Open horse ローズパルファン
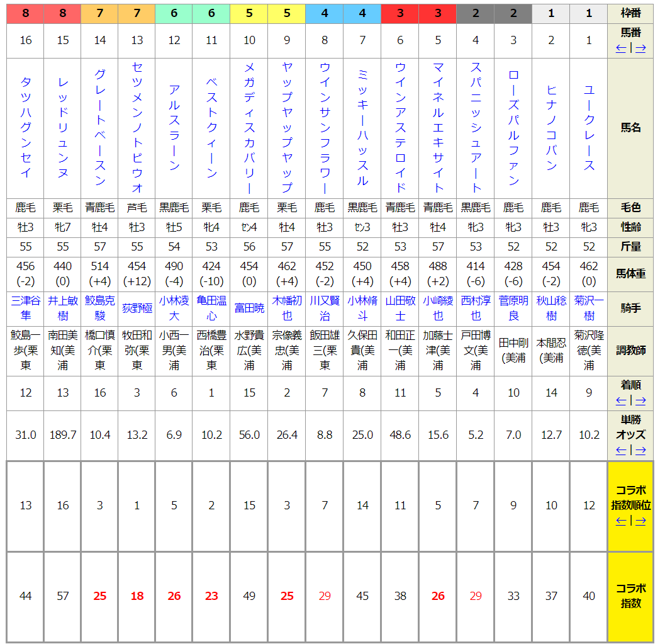 513,128
